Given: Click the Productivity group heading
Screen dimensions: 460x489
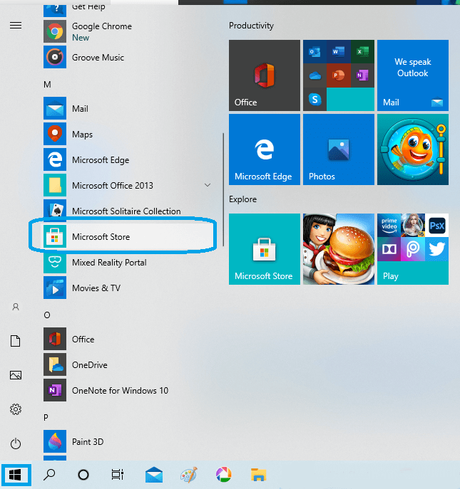Looking at the screenshot, I should coord(251,26).
